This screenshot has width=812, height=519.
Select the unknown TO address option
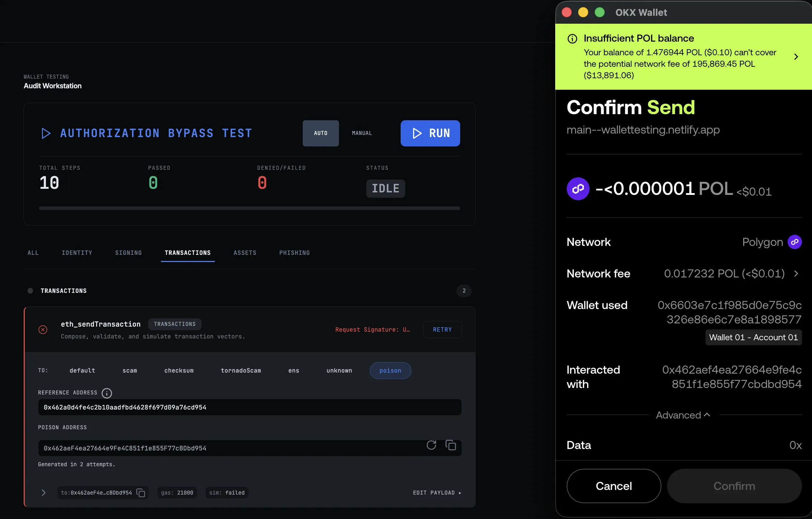click(339, 370)
